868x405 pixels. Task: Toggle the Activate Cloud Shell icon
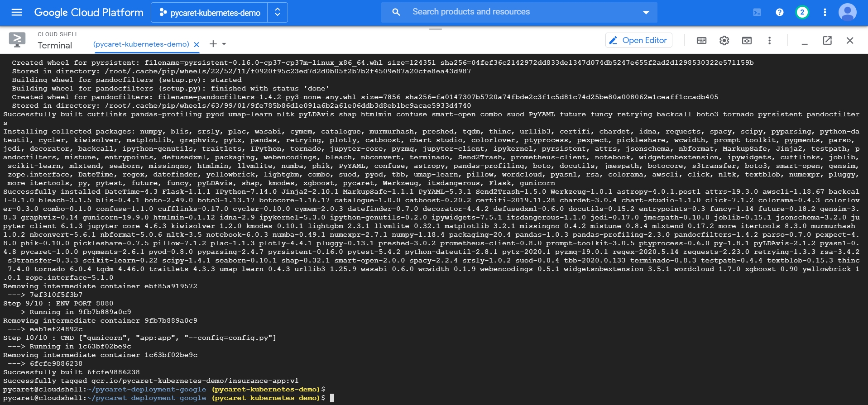click(757, 12)
